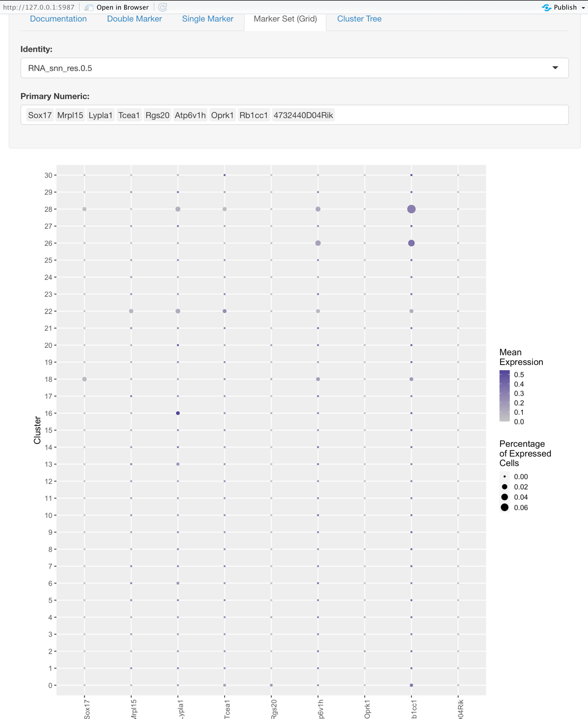Click the 4732440D04Rik gene token
Screen dimensions: 588x719
coord(303,115)
